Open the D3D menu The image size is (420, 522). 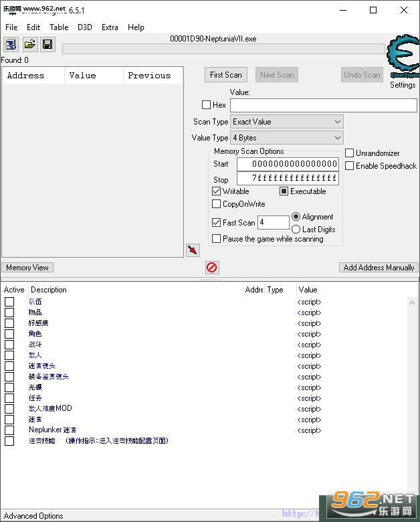pos(85,27)
